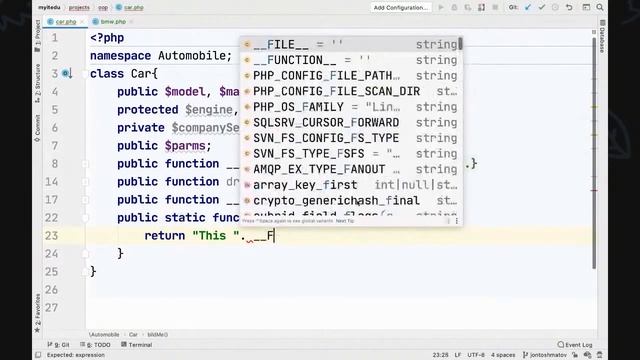The width and height of the screenshot is (640, 360).
Task: Click the 23:28 cursor position indicator
Action: click(x=440, y=355)
